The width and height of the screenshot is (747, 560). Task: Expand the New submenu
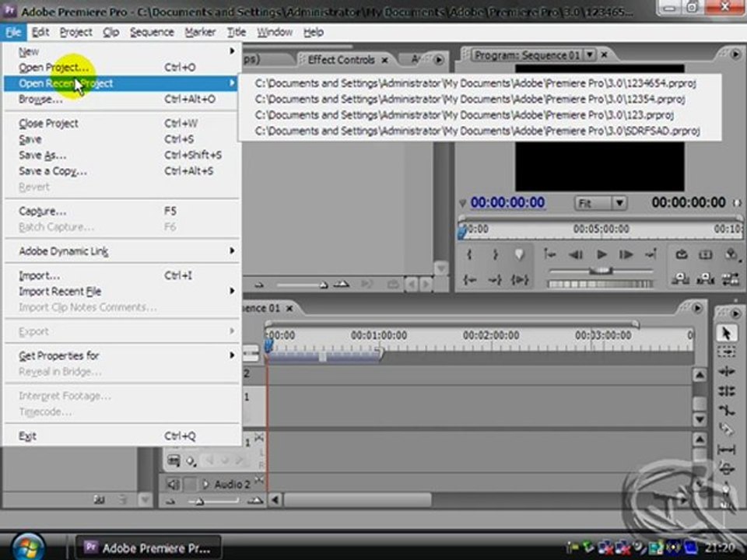(123, 51)
